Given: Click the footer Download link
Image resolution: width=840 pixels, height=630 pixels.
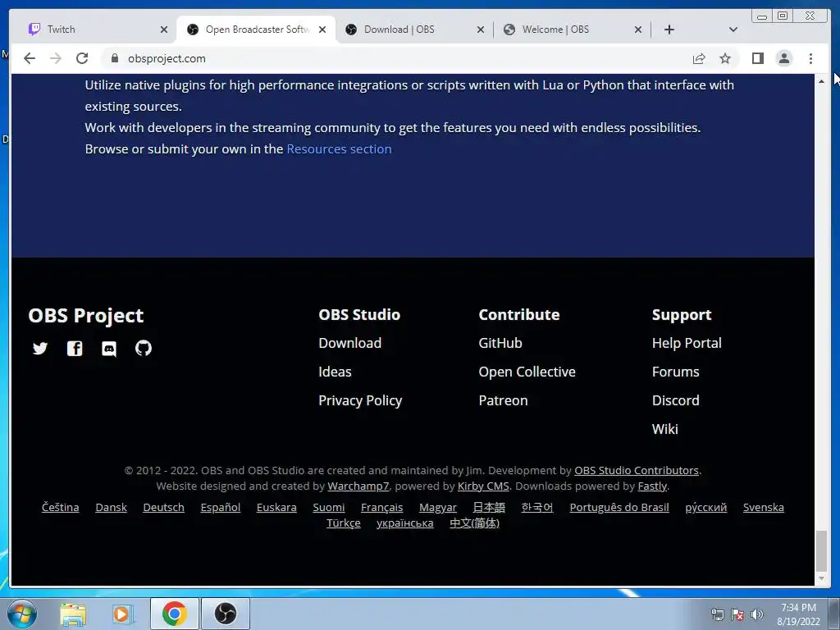Looking at the screenshot, I should point(349,343).
